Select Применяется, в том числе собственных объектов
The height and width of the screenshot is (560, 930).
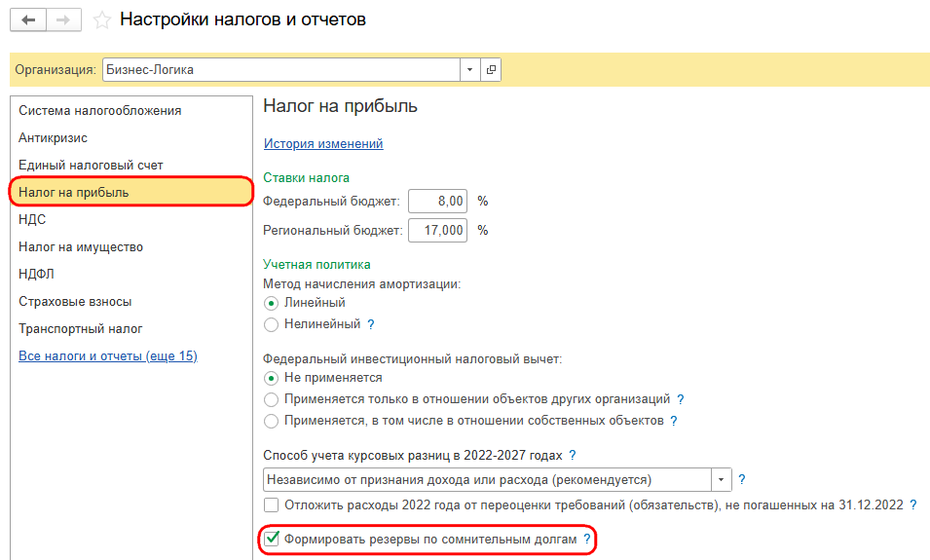click(271, 421)
